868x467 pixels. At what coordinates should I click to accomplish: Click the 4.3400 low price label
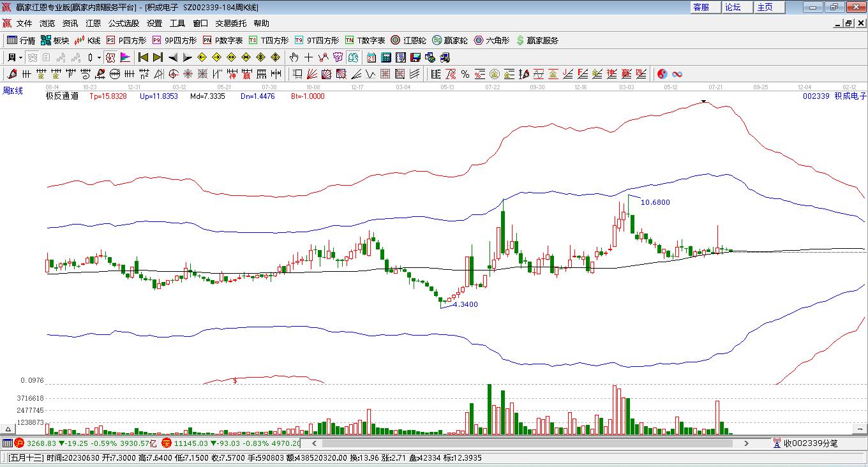[x=465, y=304]
